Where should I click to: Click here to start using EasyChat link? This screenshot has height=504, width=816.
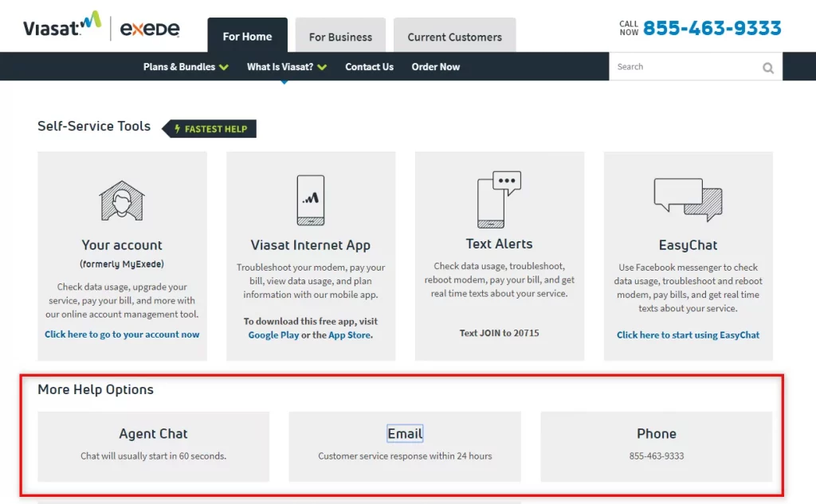coord(688,335)
